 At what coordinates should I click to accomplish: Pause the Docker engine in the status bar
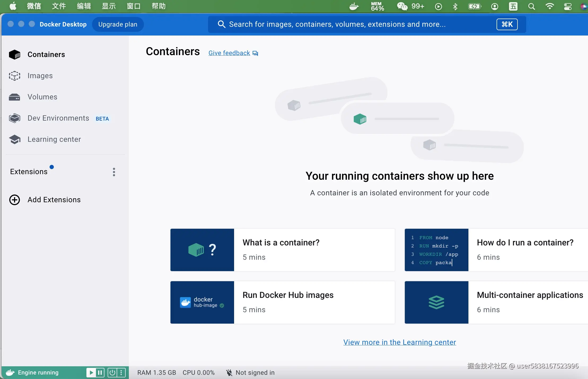[100, 373]
